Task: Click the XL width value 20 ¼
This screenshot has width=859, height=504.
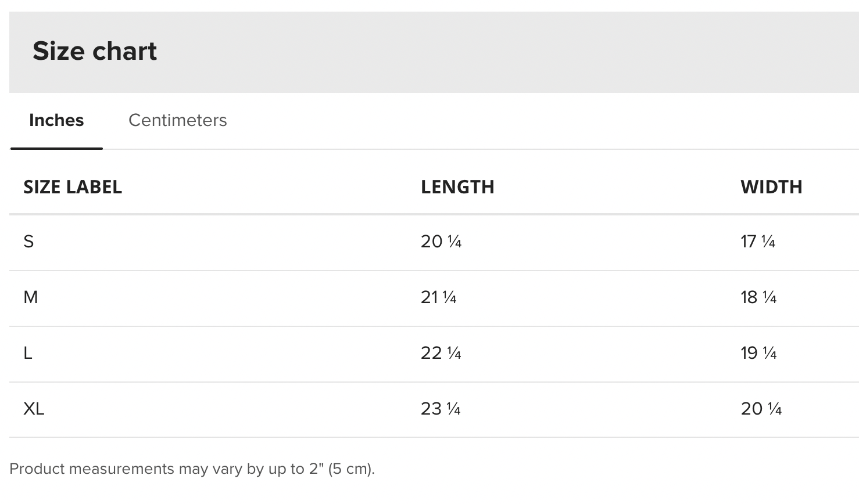Action: point(761,409)
